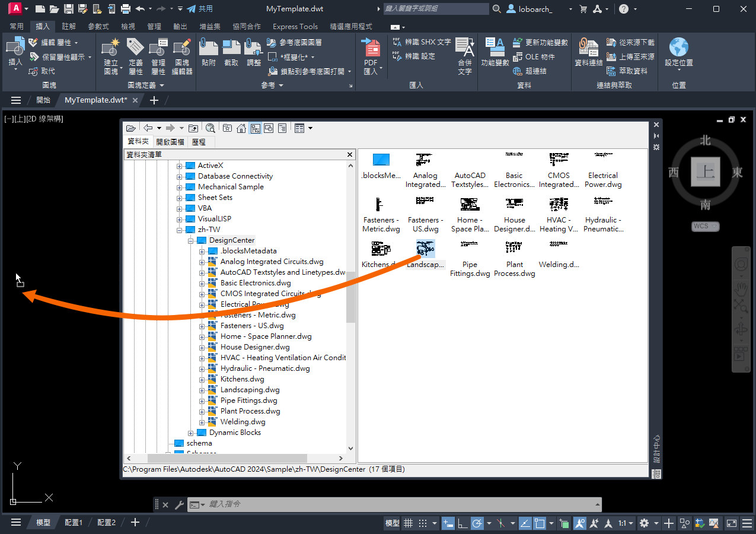
Task: Toggle snap mode in status bar
Action: point(423,523)
